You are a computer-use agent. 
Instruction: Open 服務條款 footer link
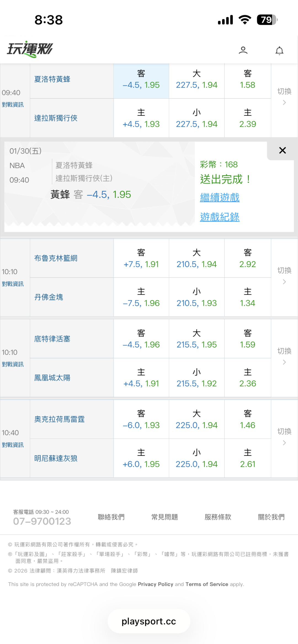[x=218, y=517]
